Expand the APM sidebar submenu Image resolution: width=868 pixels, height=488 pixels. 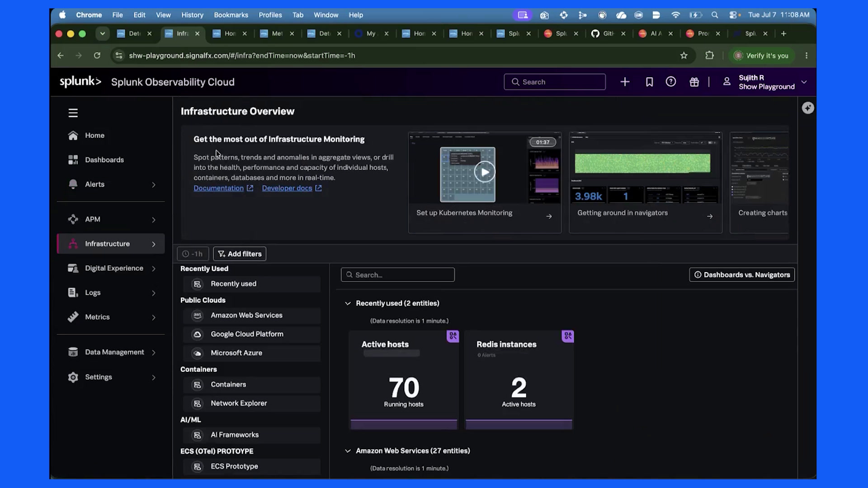(x=154, y=220)
